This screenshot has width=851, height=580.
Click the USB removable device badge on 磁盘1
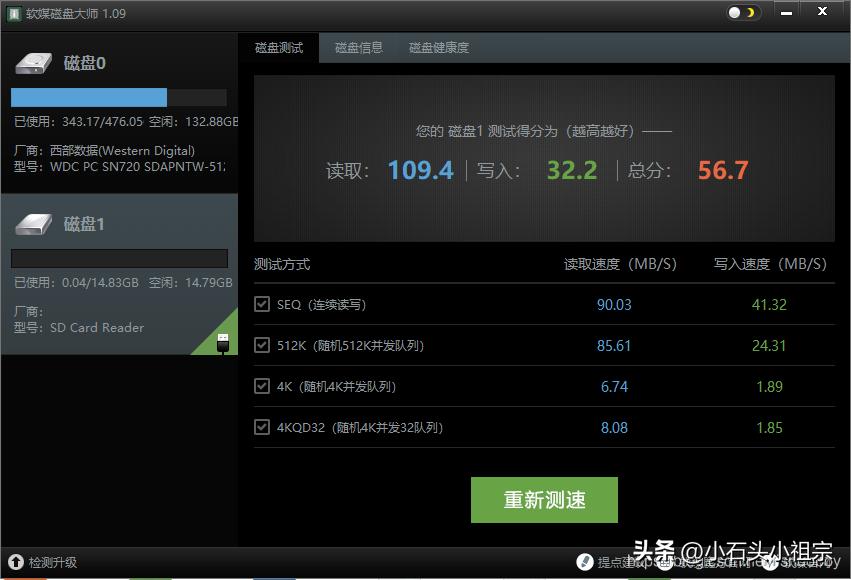click(x=223, y=343)
